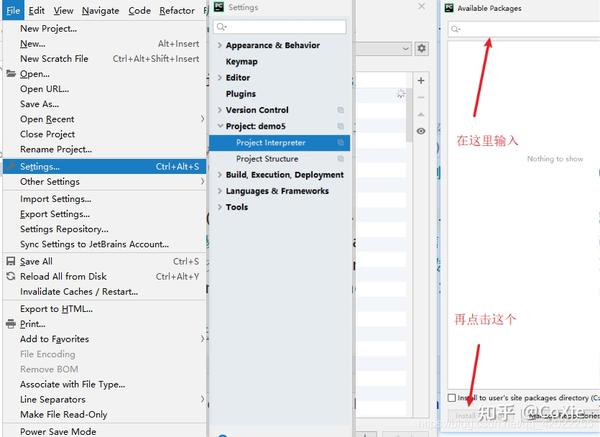
Task: Open Settings... from the File menu
Action: click(104, 166)
